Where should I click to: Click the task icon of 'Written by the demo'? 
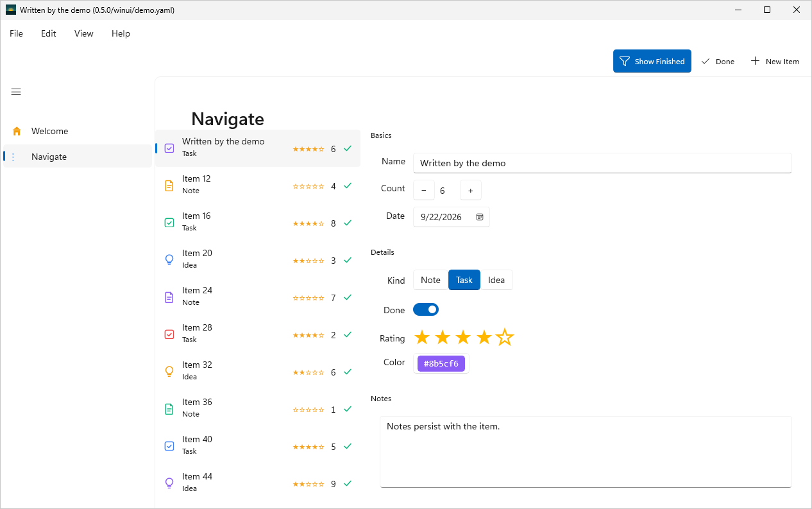click(x=169, y=148)
